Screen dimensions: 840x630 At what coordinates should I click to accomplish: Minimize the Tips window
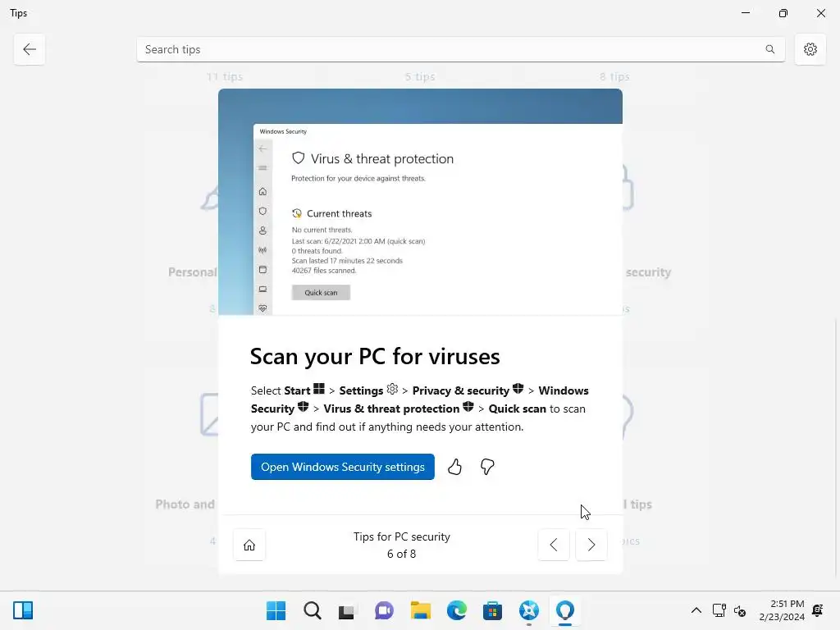(746, 13)
